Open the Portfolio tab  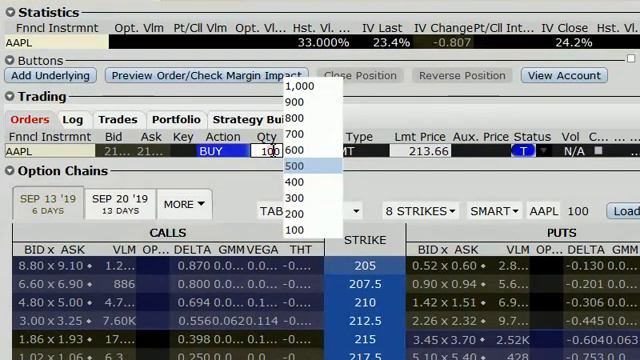pyautogui.click(x=176, y=120)
